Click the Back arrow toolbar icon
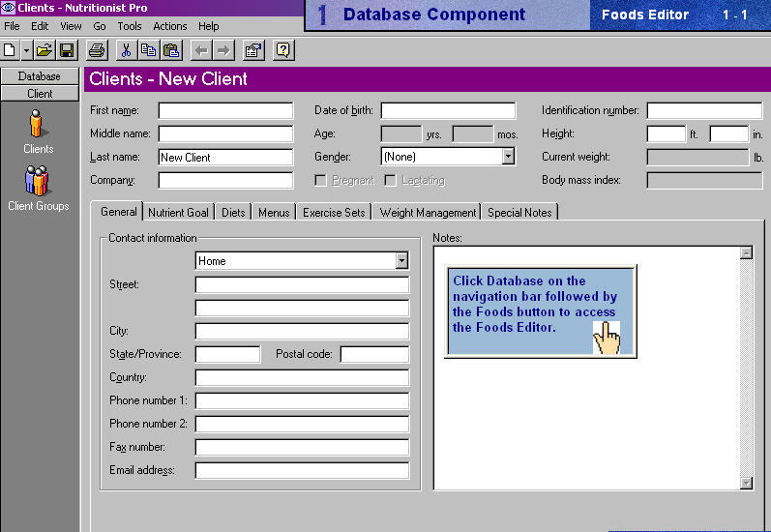Viewport: 771px width, 532px height. 201,50
